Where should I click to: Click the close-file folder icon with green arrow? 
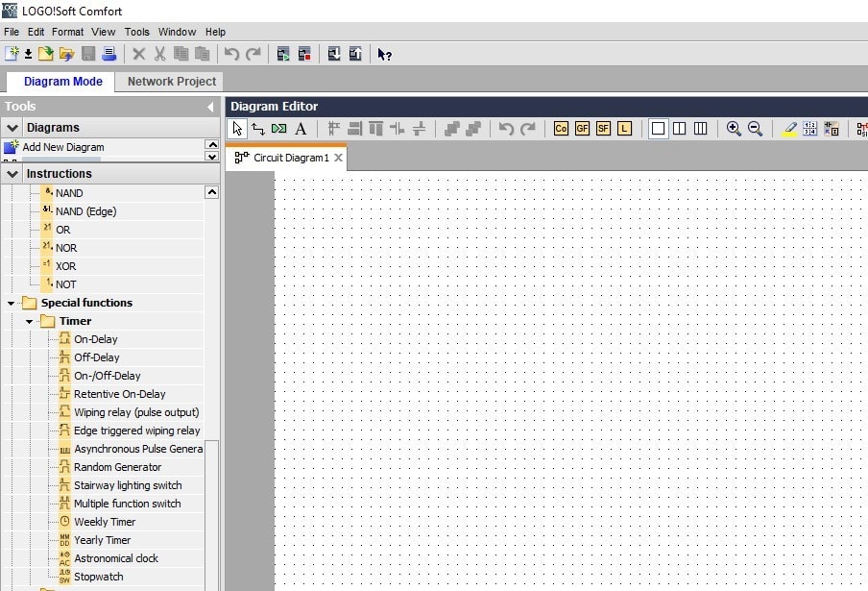tap(46, 54)
